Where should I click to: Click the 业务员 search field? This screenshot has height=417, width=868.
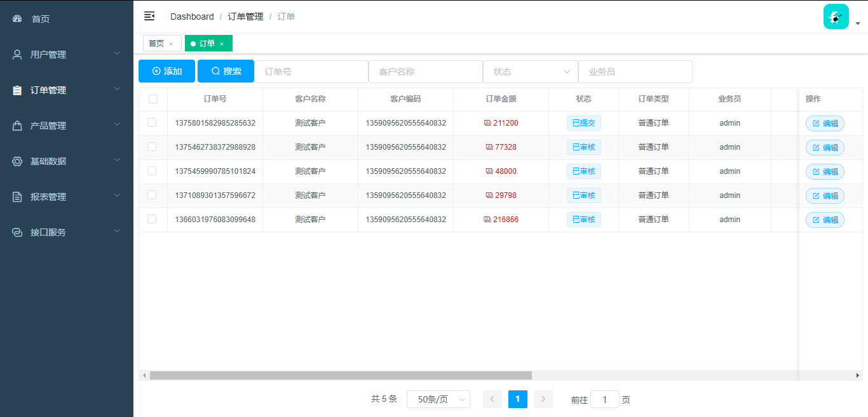click(635, 72)
